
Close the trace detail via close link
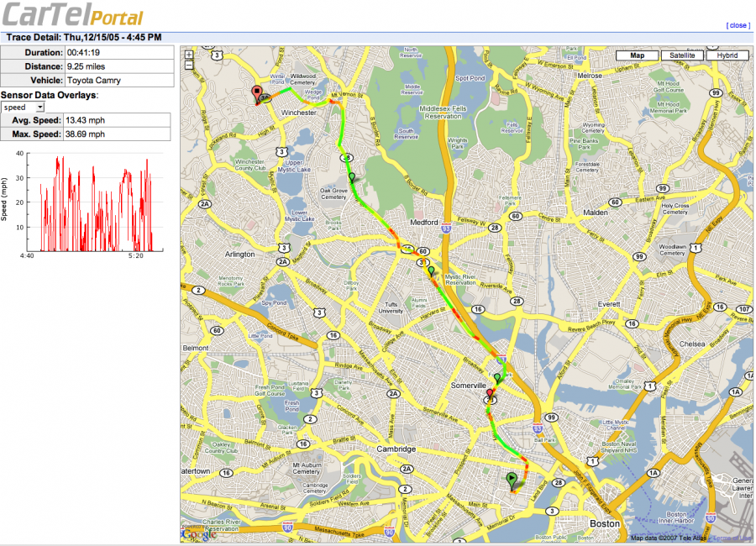coord(738,25)
